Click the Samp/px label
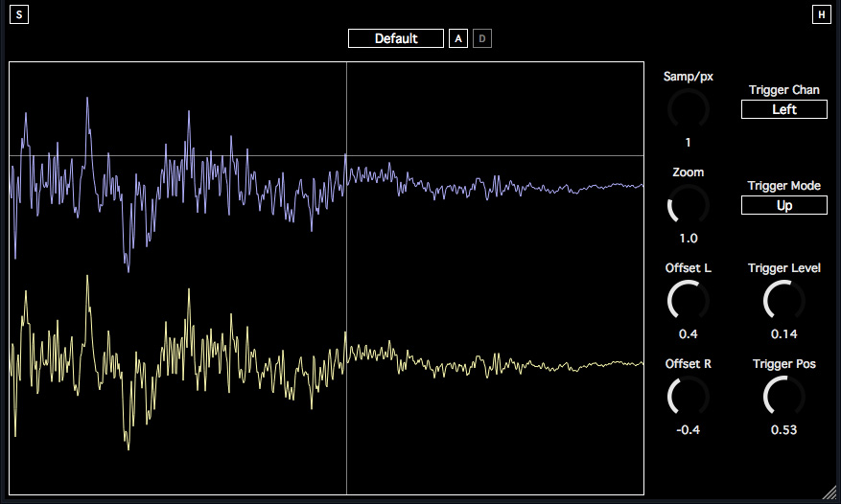 (x=689, y=77)
